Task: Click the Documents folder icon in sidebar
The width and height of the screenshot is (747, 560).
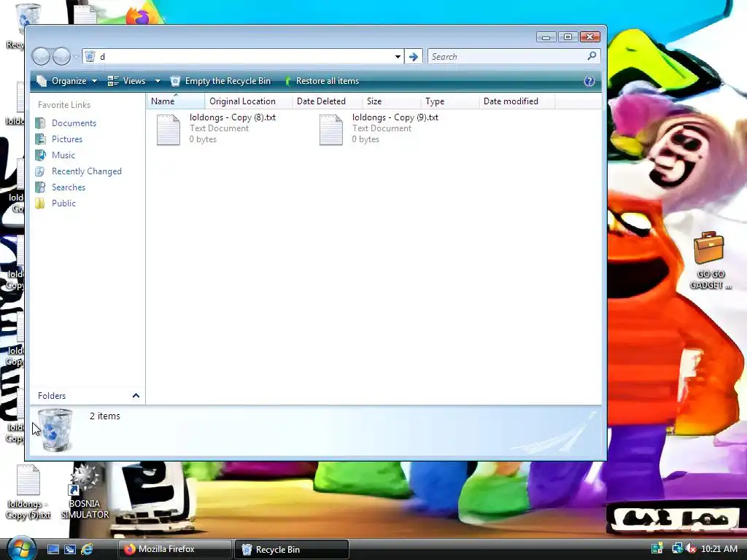Action: (x=41, y=122)
